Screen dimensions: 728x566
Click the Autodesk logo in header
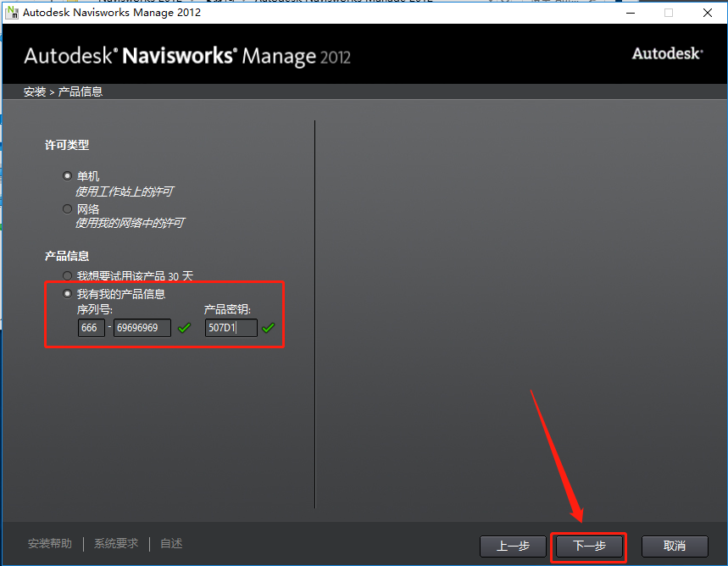[667, 54]
